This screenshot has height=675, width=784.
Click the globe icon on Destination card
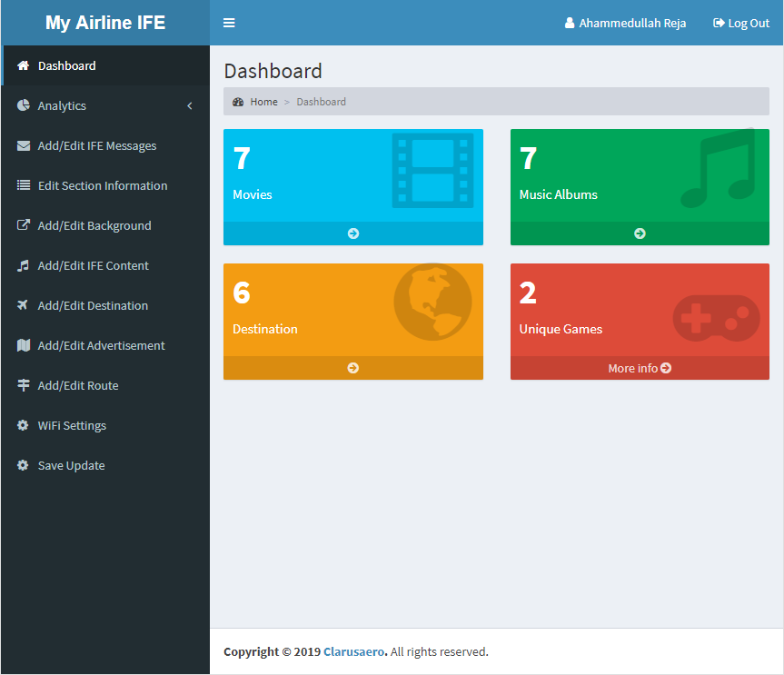[x=432, y=302]
